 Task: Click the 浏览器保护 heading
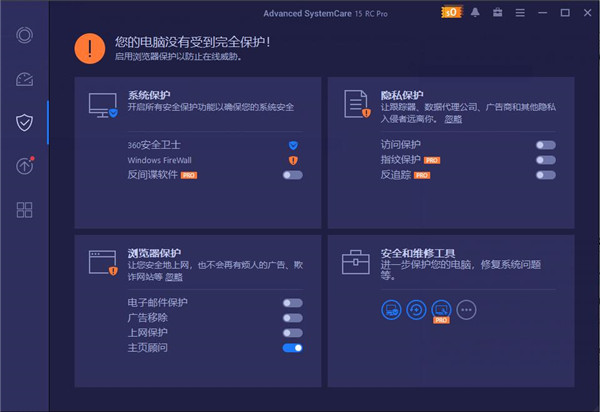[154, 253]
